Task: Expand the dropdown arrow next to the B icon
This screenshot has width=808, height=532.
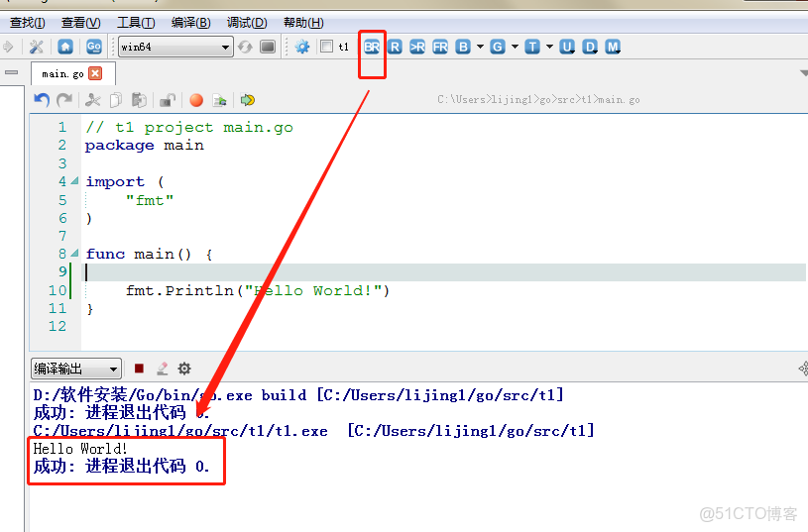Action: [x=480, y=47]
